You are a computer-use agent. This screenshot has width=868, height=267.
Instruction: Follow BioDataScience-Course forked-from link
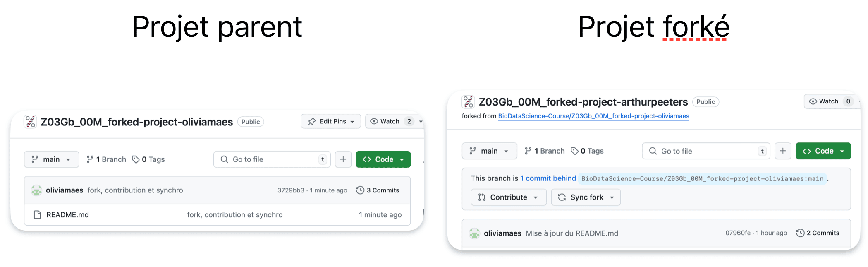[593, 116]
